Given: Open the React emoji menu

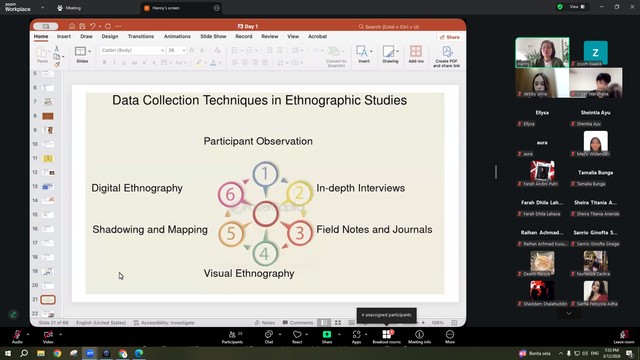Looking at the screenshot, I should coord(297,337).
